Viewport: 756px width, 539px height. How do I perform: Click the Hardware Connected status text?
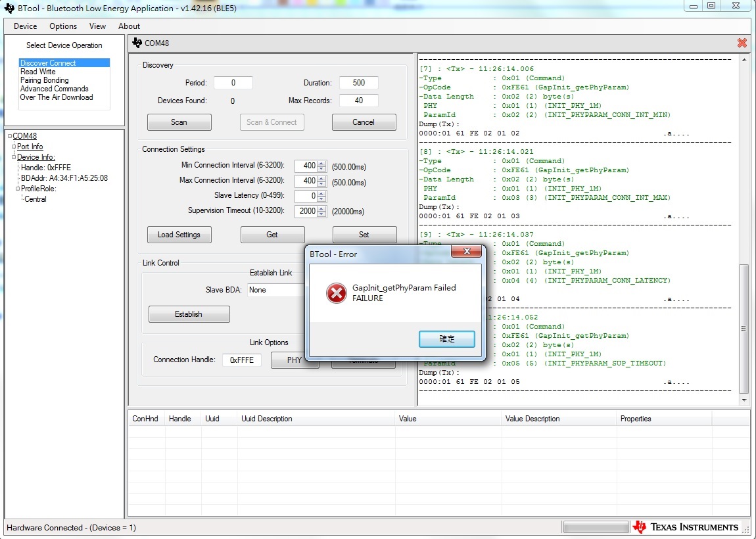tap(72, 527)
